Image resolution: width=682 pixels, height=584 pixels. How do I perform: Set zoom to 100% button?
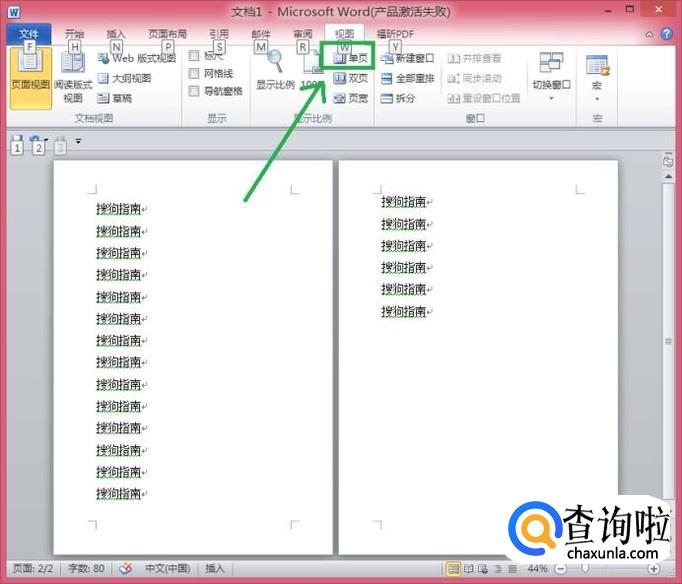pyautogui.click(x=312, y=70)
